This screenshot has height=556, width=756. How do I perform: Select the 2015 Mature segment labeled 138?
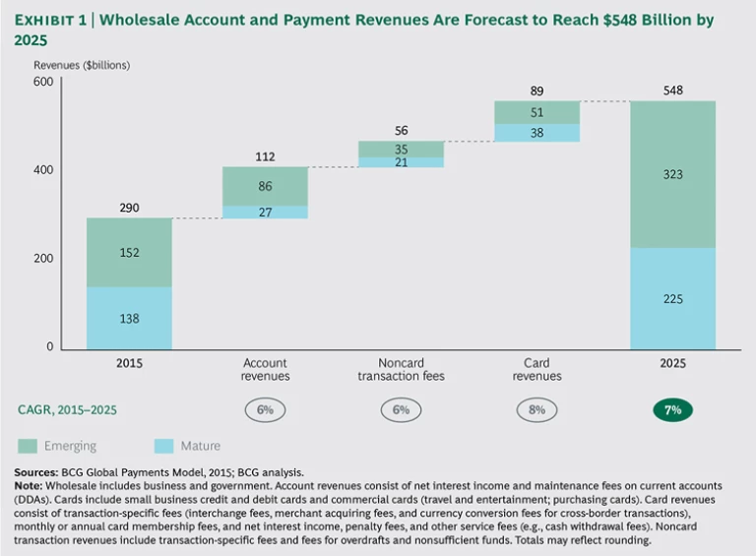129,318
